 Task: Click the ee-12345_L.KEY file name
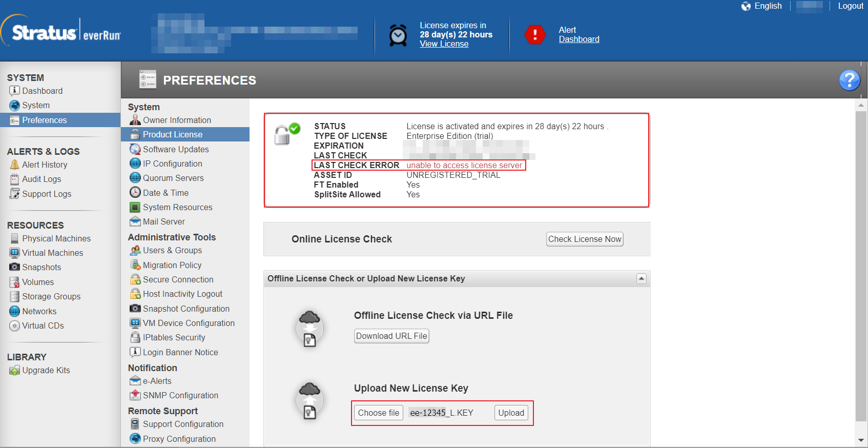click(x=442, y=413)
